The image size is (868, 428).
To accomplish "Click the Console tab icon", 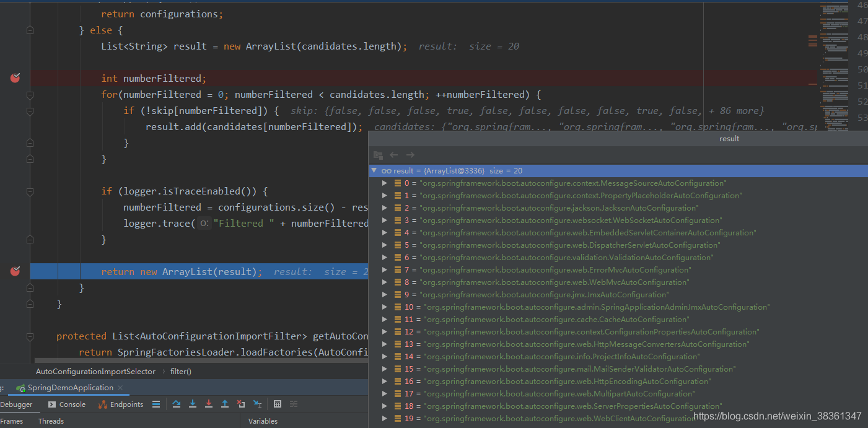I will click(52, 404).
